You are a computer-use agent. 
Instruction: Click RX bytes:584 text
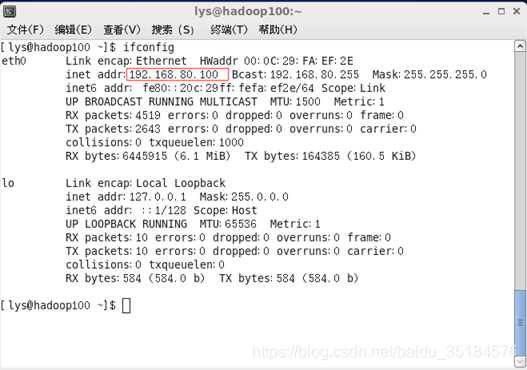point(104,279)
